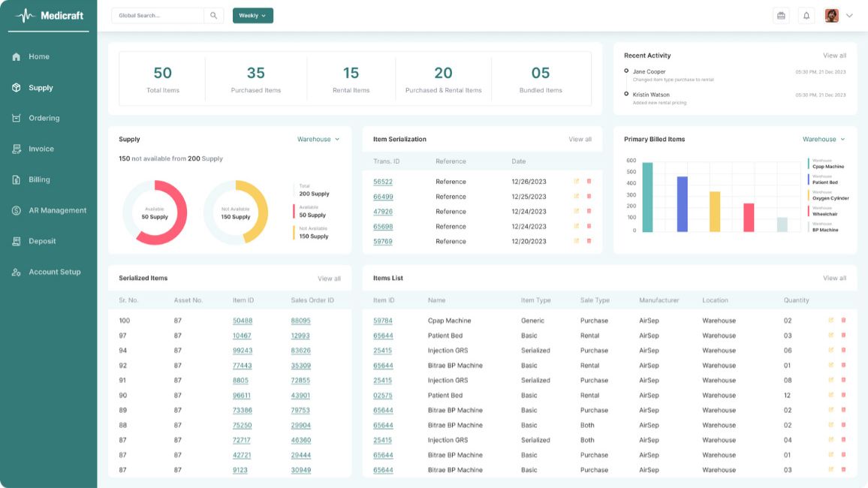Expand the Supply Warehouse dropdown
Viewport: 868px width, 488px height.
click(318, 140)
